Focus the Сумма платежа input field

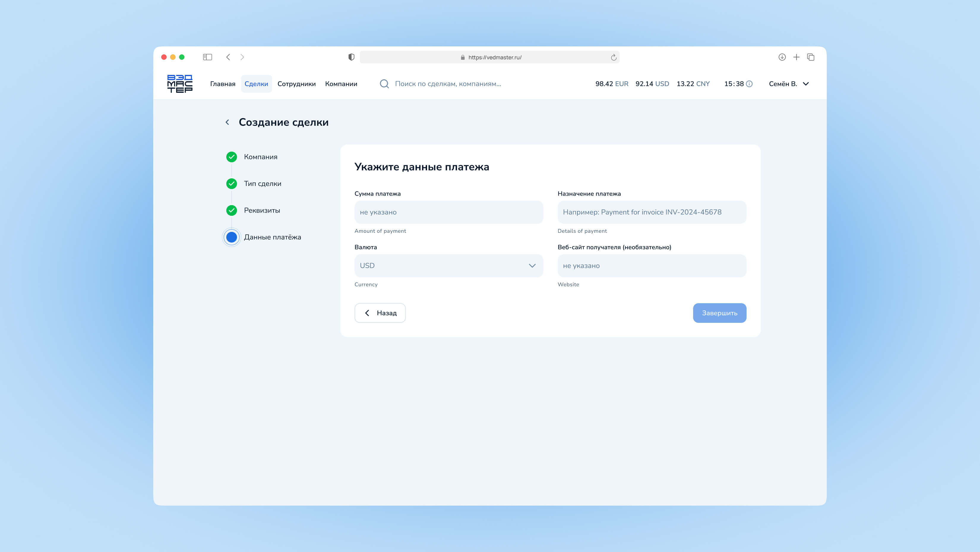[x=448, y=212]
